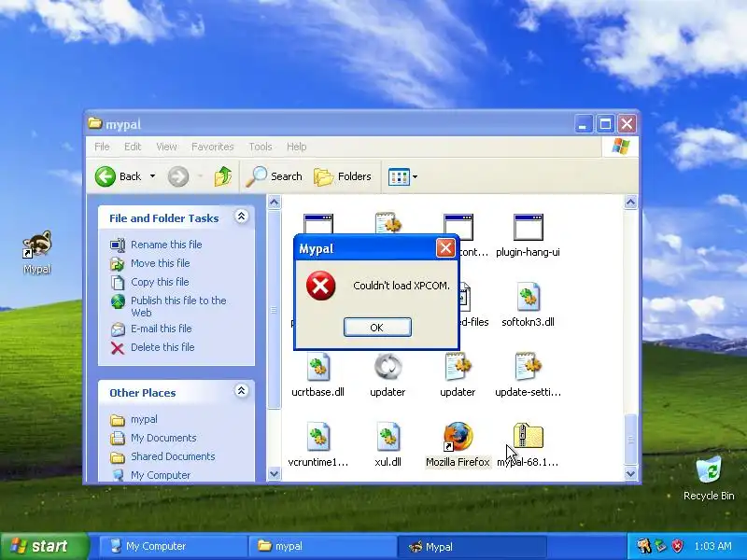Image resolution: width=747 pixels, height=560 pixels.
Task: Select the vcruntime1... dll file
Action: click(x=317, y=444)
